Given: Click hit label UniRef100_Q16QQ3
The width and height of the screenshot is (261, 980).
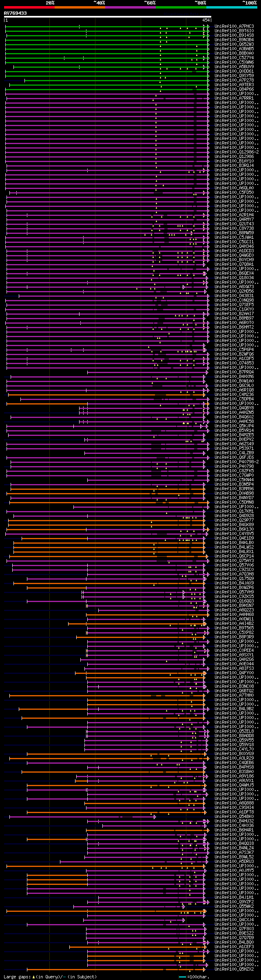Looking at the screenshot, I should coord(234,601).
